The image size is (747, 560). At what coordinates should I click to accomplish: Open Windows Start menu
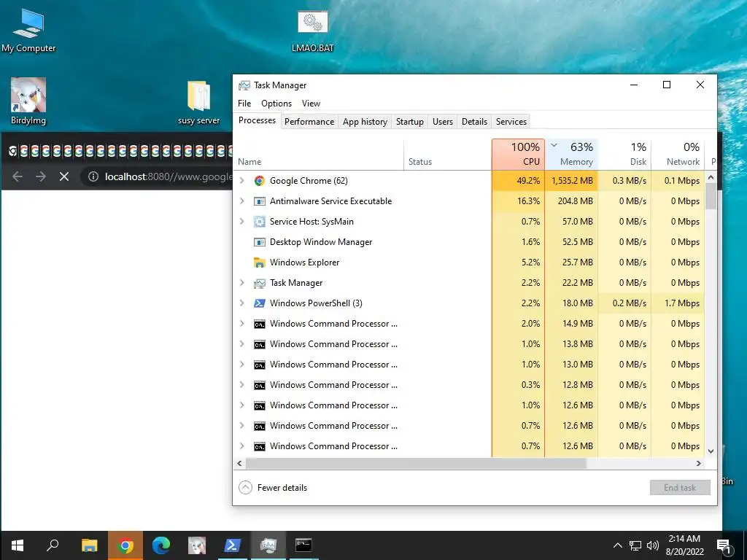[x=18, y=545]
